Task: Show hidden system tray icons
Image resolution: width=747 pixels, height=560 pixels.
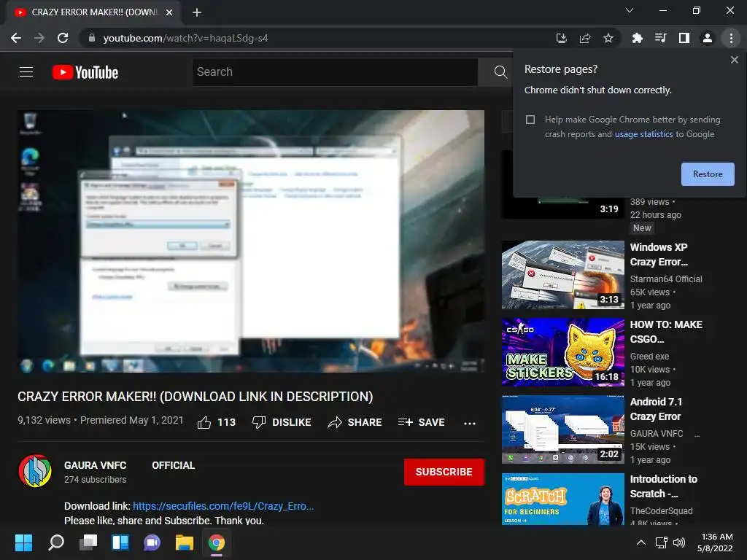Action: (x=641, y=542)
